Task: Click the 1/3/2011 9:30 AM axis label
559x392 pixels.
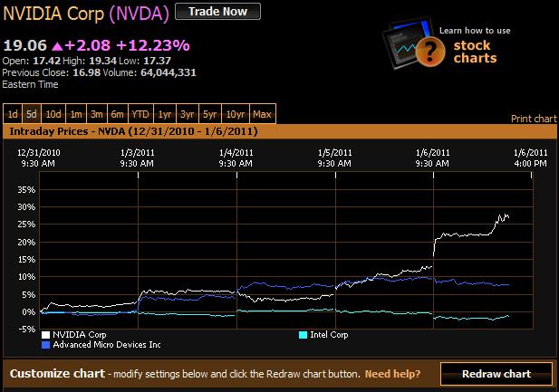Action: [x=137, y=158]
